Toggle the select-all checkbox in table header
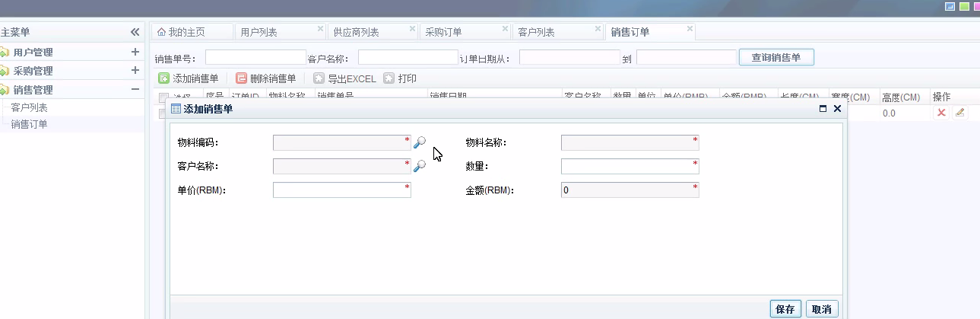Image resolution: width=980 pixels, height=319 pixels. tap(163, 97)
